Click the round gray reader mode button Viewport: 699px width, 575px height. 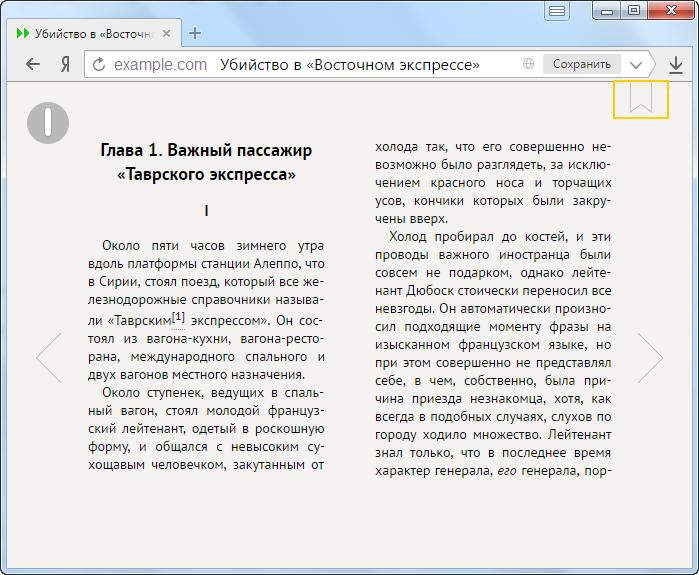click(48, 123)
